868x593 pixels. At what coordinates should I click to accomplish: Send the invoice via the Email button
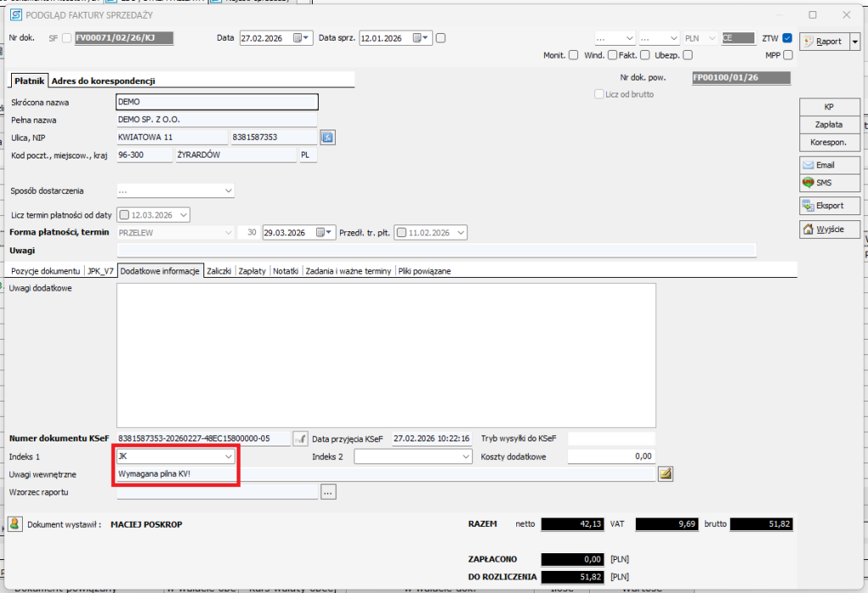coord(829,165)
